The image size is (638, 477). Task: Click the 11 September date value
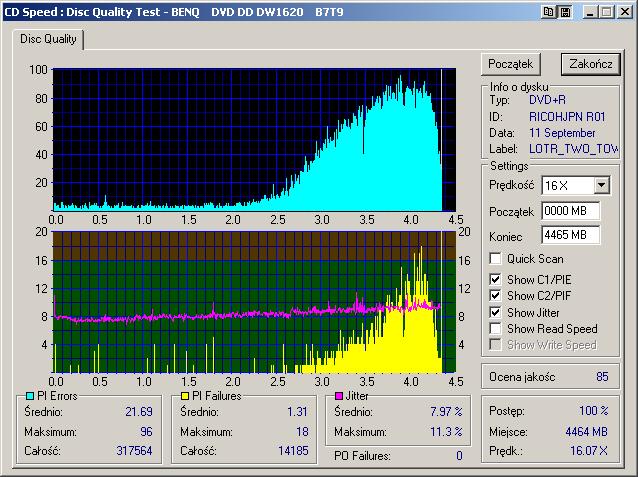(562, 133)
